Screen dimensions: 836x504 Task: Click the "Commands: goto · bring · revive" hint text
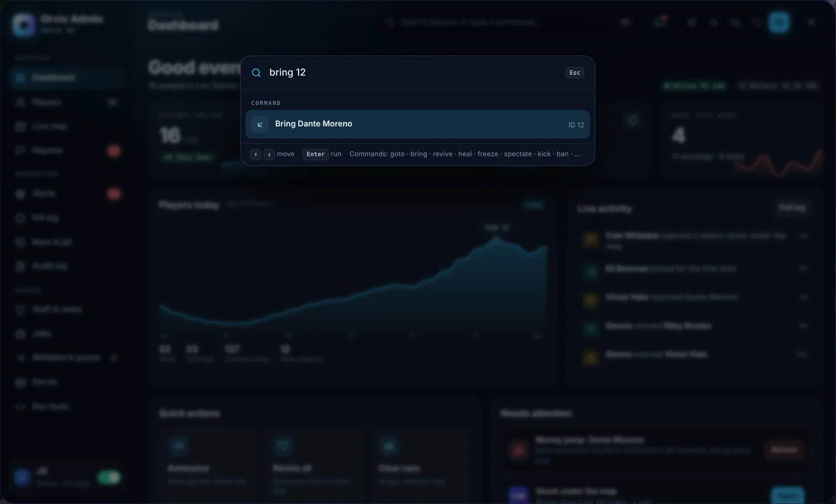tap(464, 154)
